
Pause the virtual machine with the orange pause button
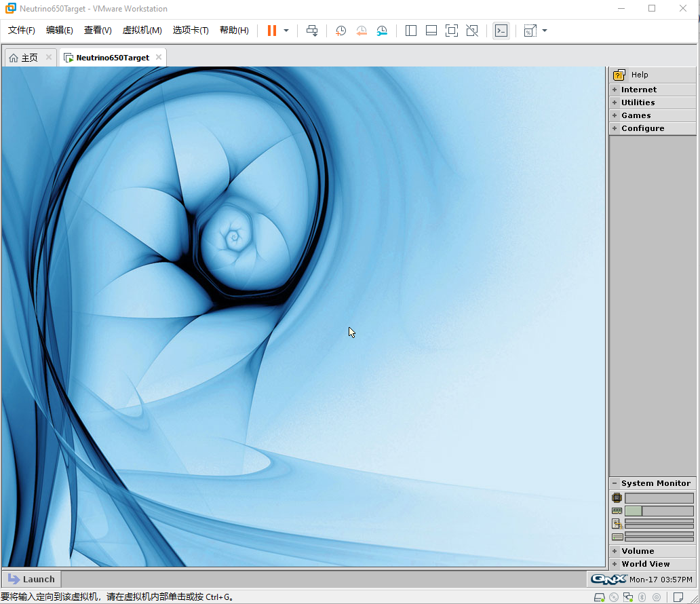[x=271, y=31]
